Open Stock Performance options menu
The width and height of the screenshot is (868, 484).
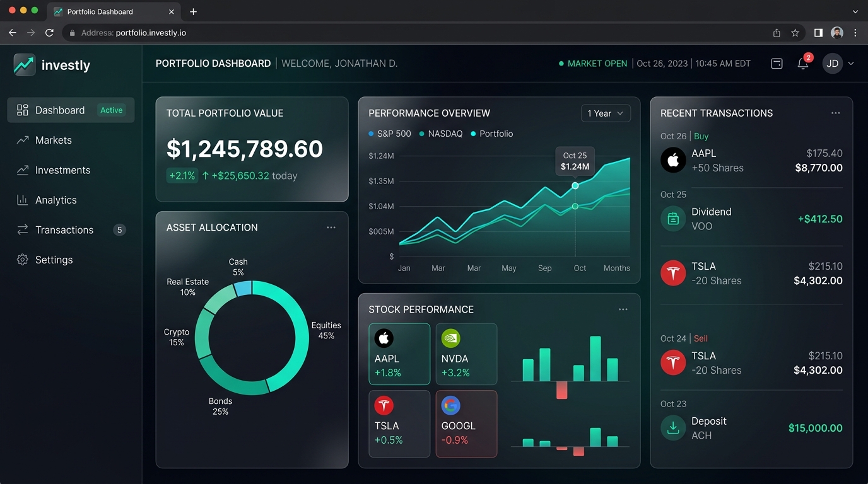pyautogui.click(x=623, y=309)
